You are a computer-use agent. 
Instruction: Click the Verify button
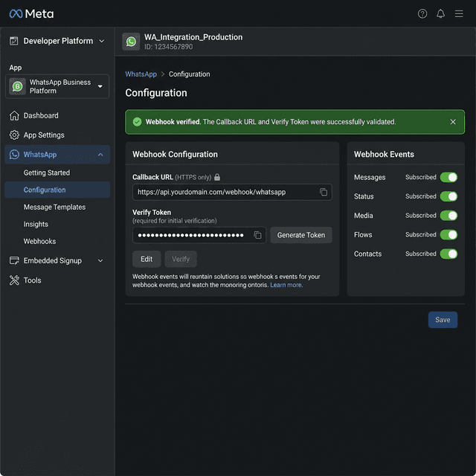coord(181,259)
